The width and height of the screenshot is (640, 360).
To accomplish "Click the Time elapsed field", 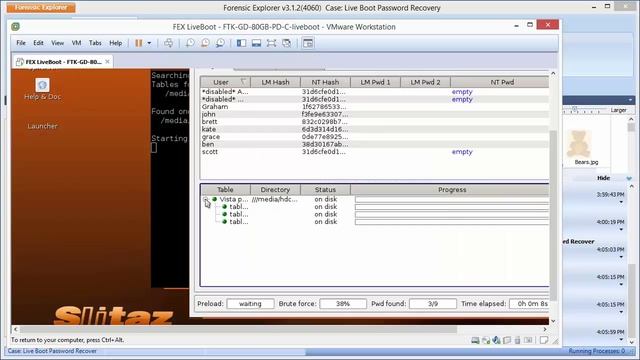I will click(x=529, y=304).
